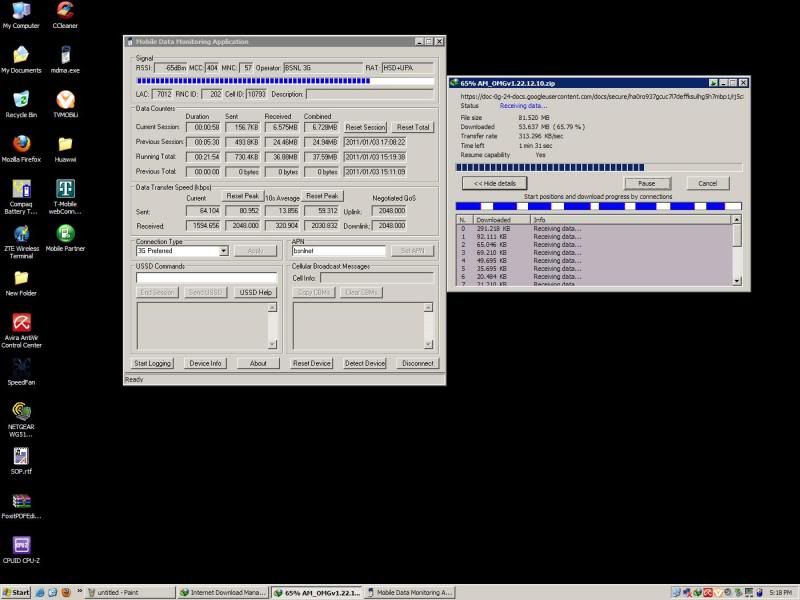This screenshot has height=600, width=800.
Task: Click into APN field bsnlnet
Action: (338, 251)
